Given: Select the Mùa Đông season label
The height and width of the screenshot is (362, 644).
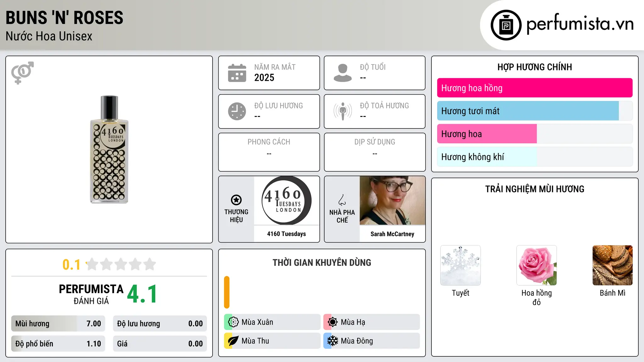Looking at the screenshot, I should 357,341.
